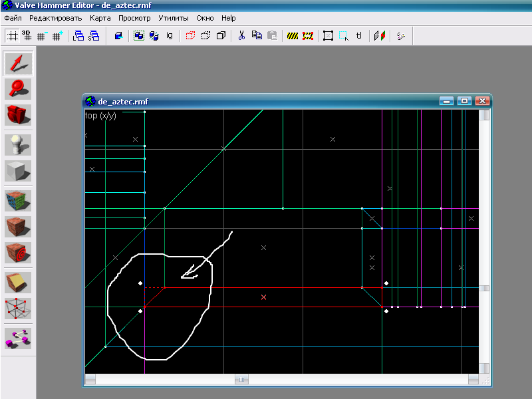Image resolution: width=532 pixels, height=399 pixels.
Task: Click the scissors Cut icon
Action: click(241, 36)
